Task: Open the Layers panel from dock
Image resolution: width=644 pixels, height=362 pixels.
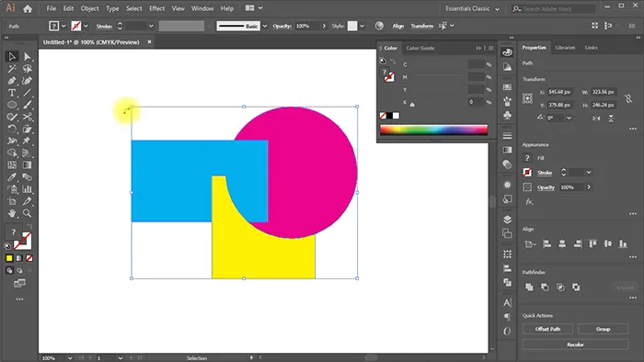Action: 507,220
